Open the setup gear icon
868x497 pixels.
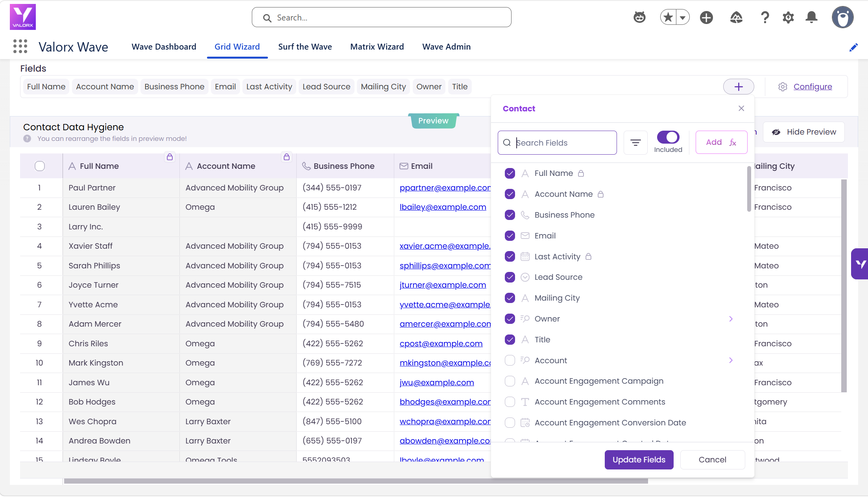788,17
